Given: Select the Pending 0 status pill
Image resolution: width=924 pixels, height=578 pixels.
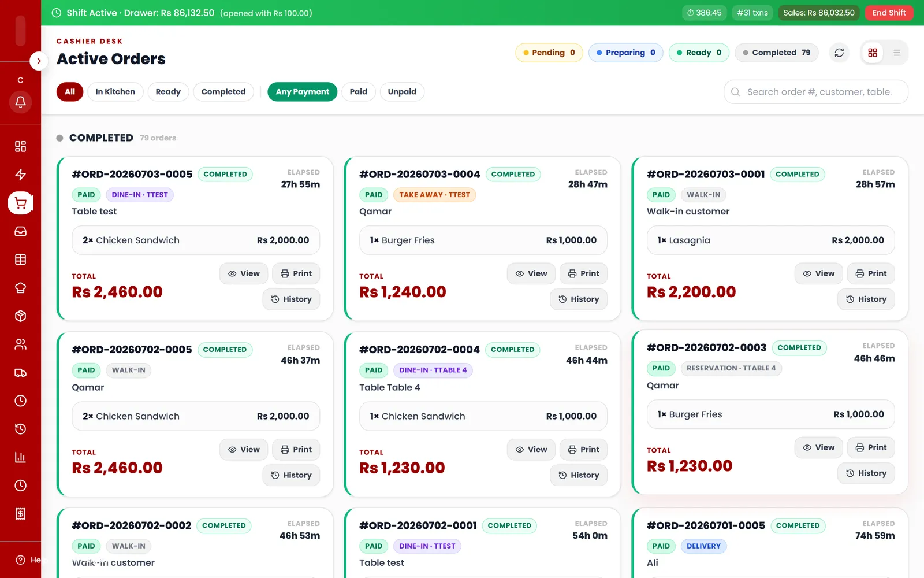Looking at the screenshot, I should [x=549, y=53].
